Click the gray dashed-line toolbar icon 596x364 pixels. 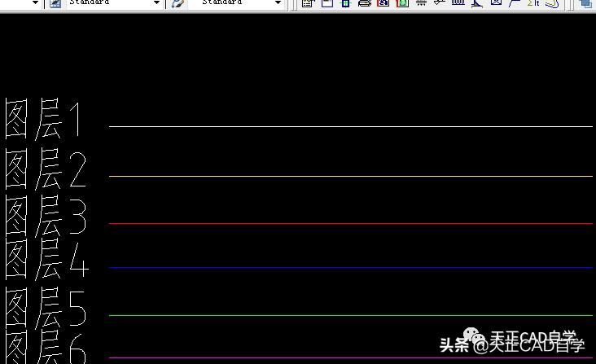tap(421, 3)
